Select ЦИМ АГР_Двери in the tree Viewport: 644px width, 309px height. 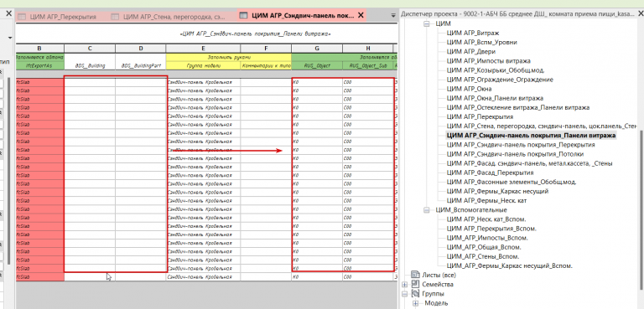[470, 52]
